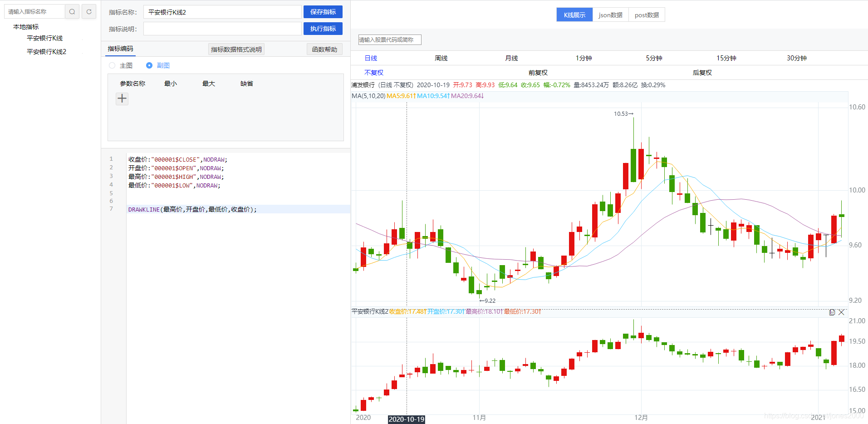Select the 15分钟 period

(726, 58)
